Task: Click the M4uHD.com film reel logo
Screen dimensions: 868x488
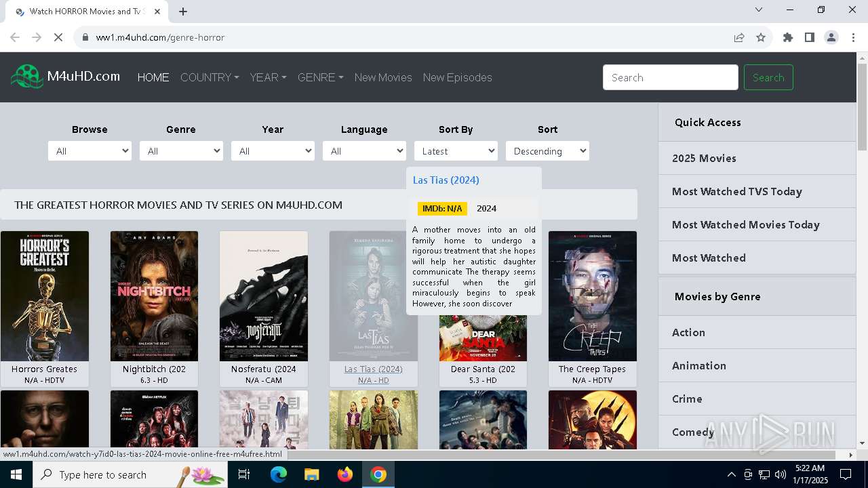Action: pos(27,77)
